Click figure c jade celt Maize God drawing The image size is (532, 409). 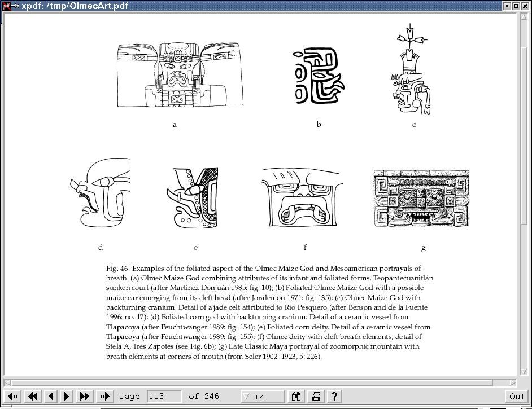tap(412, 69)
